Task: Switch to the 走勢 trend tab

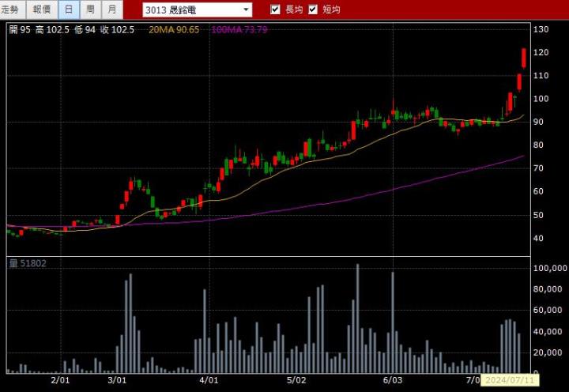Action: click(13, 9)
